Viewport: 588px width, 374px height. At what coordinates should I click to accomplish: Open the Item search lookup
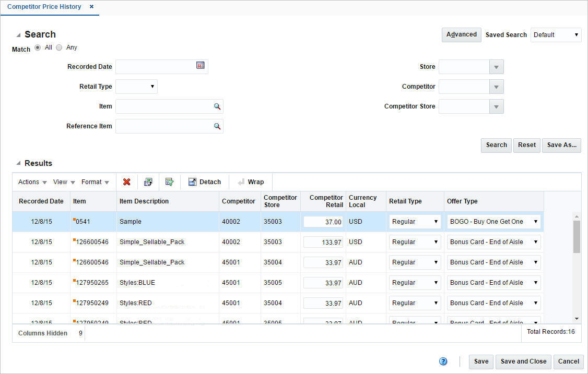coord(217,106)
